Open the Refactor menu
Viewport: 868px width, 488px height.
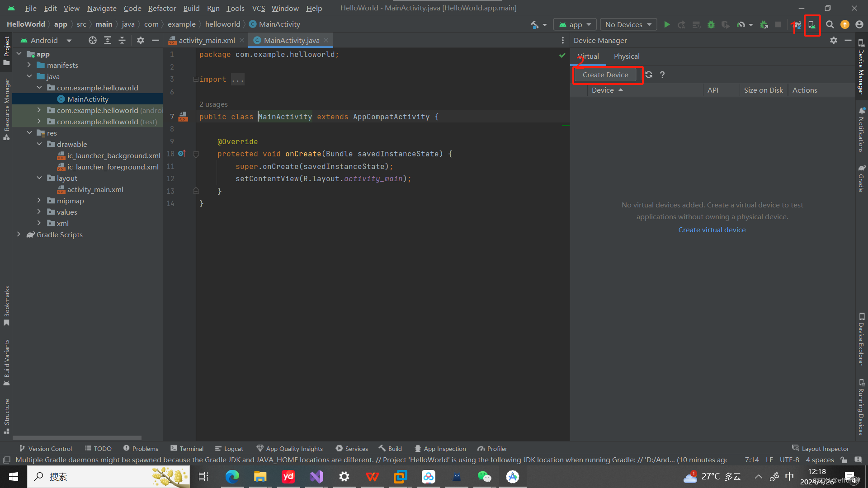tap(162, 8)
